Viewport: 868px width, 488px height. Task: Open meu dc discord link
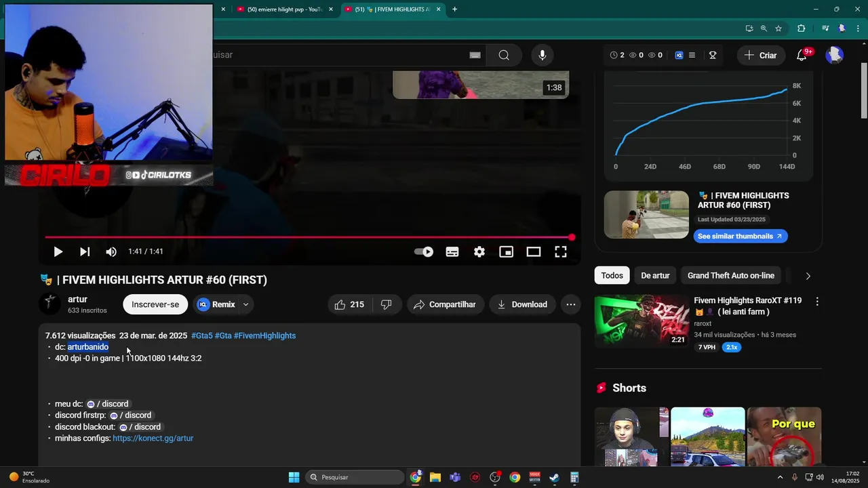click(107, 404)
